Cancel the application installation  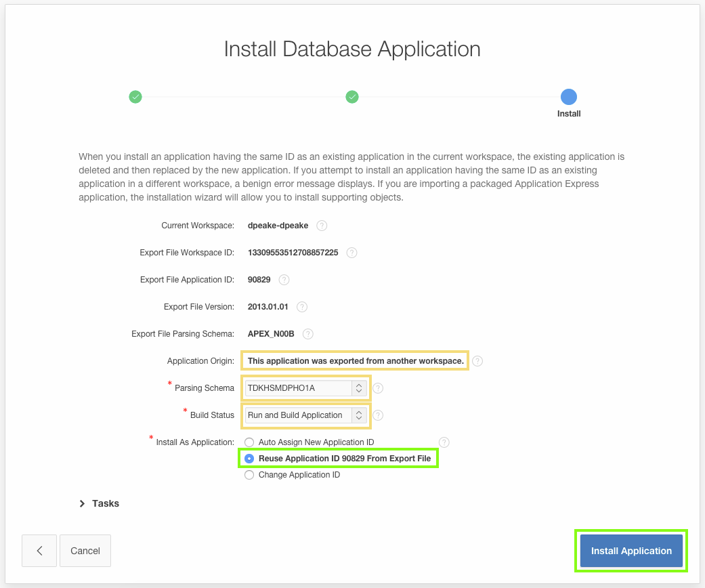[x=85, y=551]
